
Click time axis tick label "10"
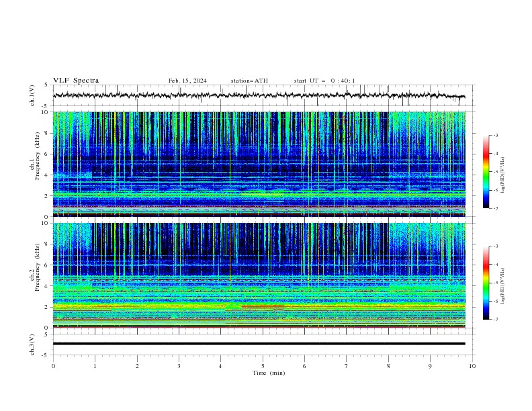click(472, 366)
